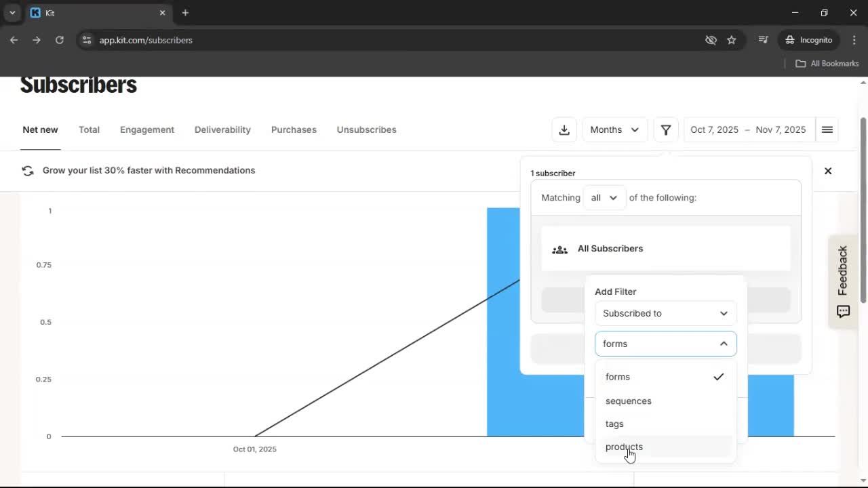
Task: Toggle the hidden-eye icon in the address bar
Action: click(x=711, y=40)
